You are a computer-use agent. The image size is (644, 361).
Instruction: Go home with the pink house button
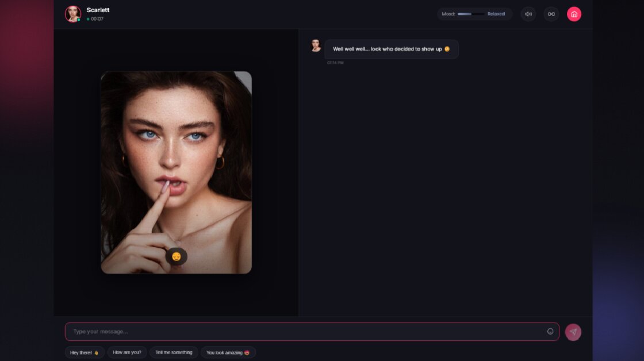click(x=574, y=14)
